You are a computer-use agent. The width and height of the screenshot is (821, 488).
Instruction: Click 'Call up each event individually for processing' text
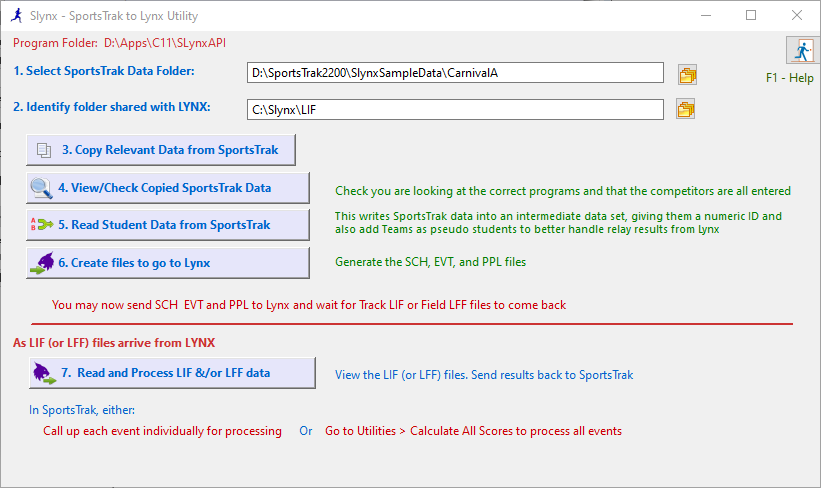(162, 431)
